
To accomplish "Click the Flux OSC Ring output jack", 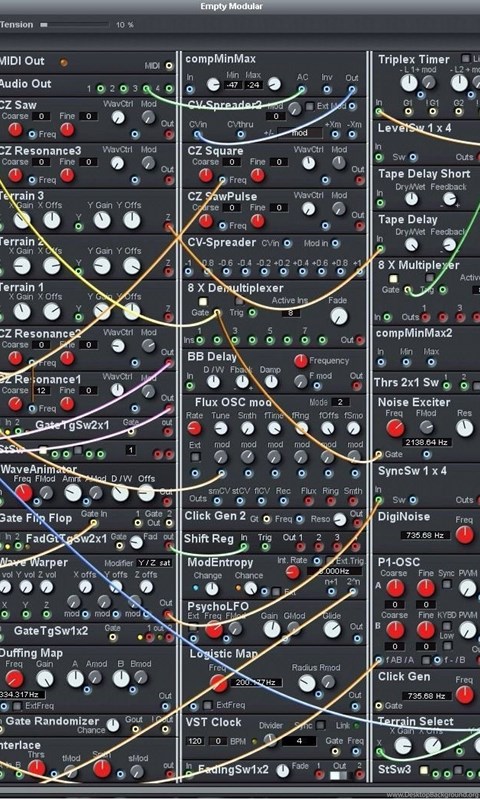I will pos(331,501).
